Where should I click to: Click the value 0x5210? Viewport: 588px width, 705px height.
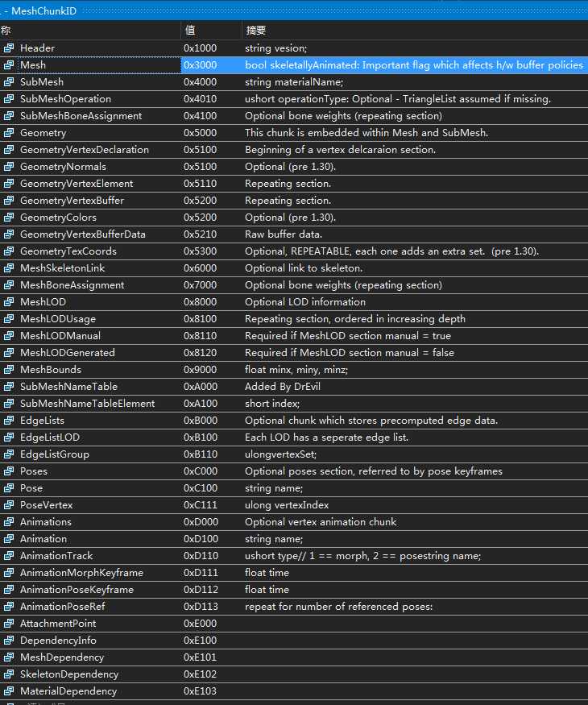click(x=200, y=234)
